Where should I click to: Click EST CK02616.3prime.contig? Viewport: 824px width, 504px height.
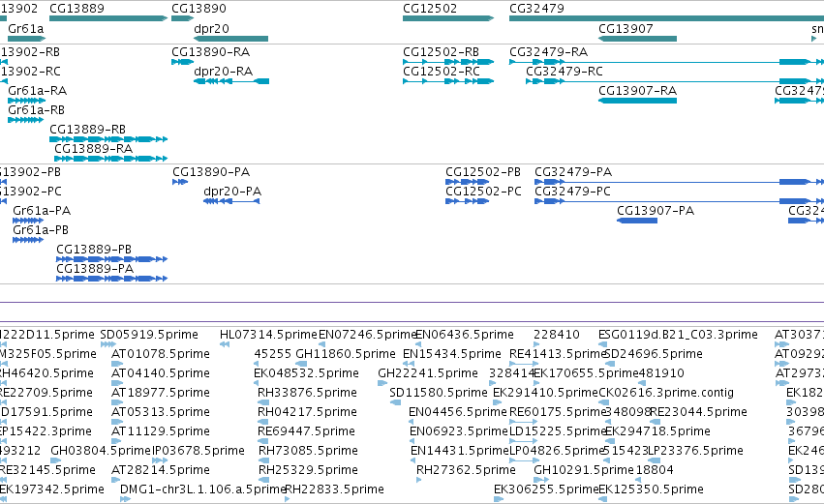pyautogui.click(x=666, y=393)
